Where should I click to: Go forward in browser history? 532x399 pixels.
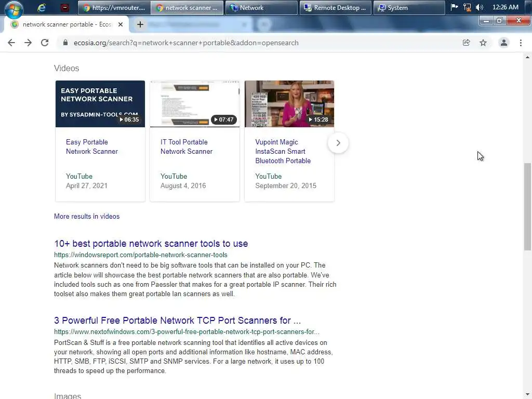click(28, 43)
